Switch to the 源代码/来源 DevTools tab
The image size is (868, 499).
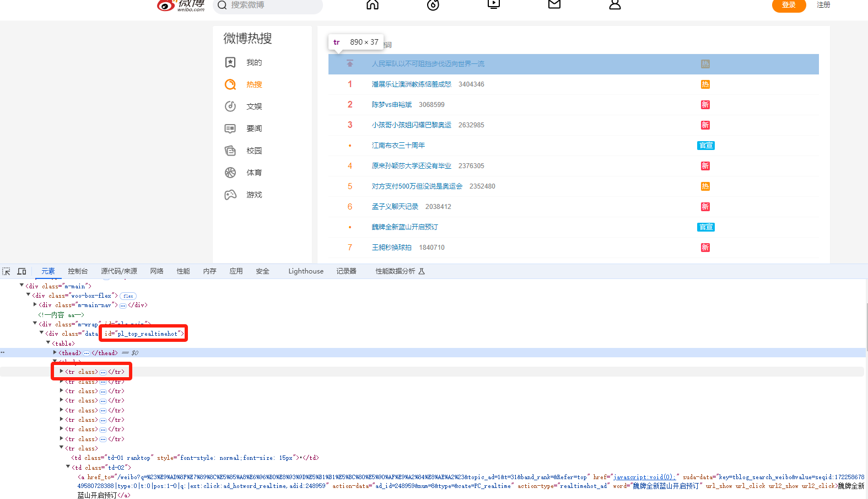point(119,271)
